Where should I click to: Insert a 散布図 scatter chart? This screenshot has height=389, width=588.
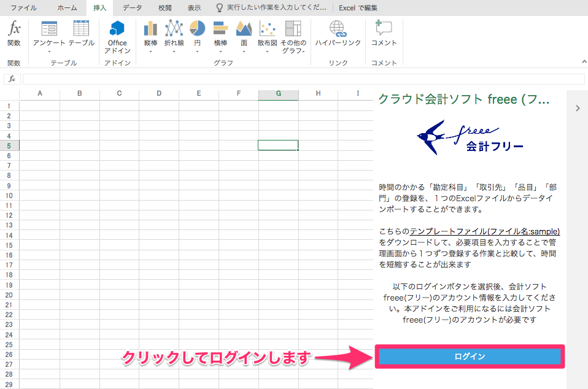268,28
